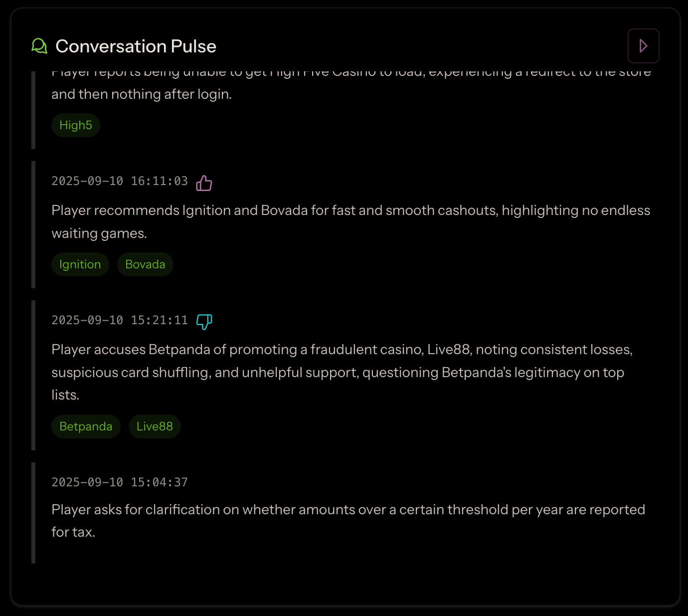688x616 pixels.
Task: Open the Betpanda tag
Action: (86, 426)
